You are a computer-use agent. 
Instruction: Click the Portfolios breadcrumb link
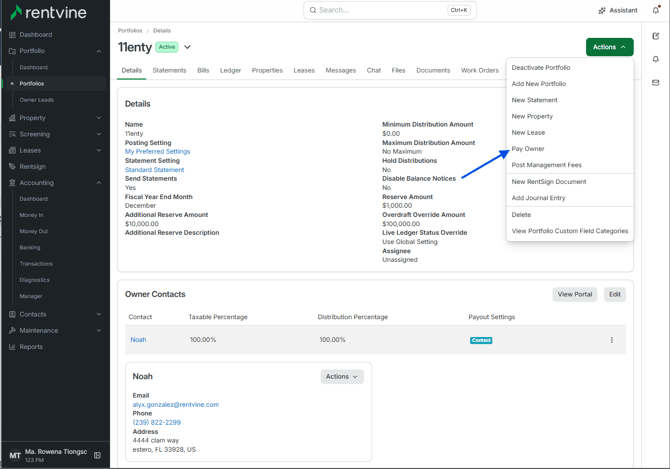click(x=130, y=31)
